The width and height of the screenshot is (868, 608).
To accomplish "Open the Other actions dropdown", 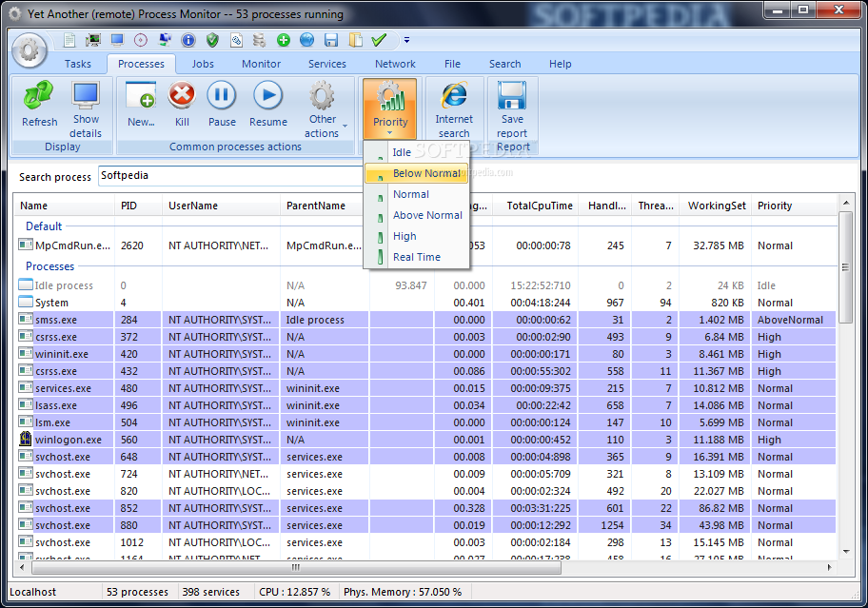I will click(x=324, y=109).
